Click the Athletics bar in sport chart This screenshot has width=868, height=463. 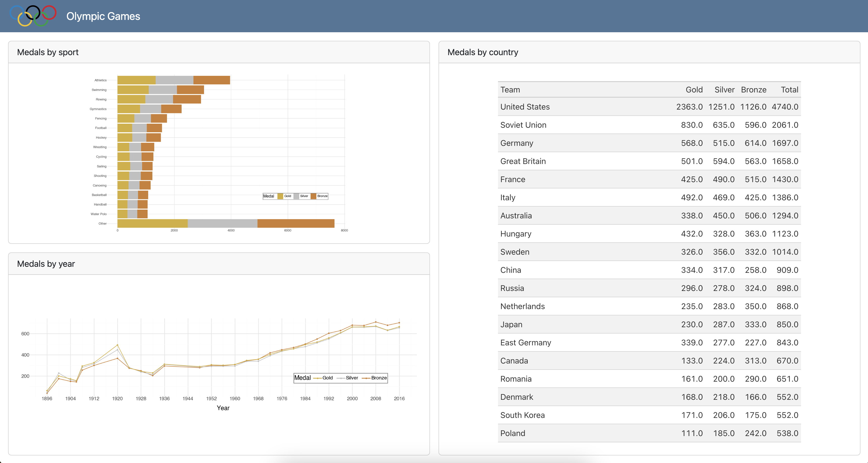coord(174,80)
